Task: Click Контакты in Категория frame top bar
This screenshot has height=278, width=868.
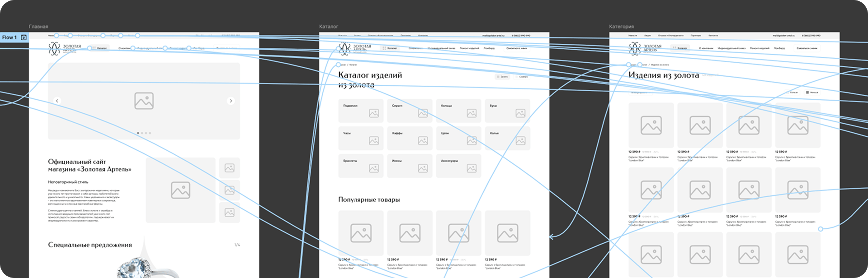Action: [713, 35]
